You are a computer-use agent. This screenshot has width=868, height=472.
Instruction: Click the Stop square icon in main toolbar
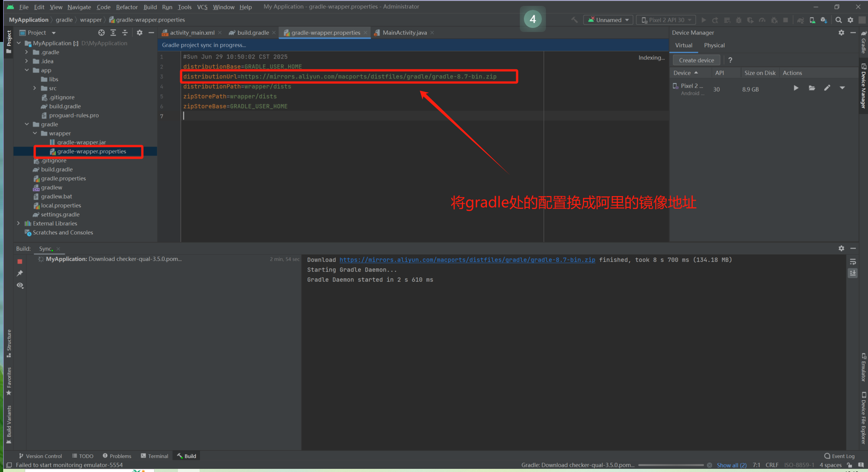[786, 20]
